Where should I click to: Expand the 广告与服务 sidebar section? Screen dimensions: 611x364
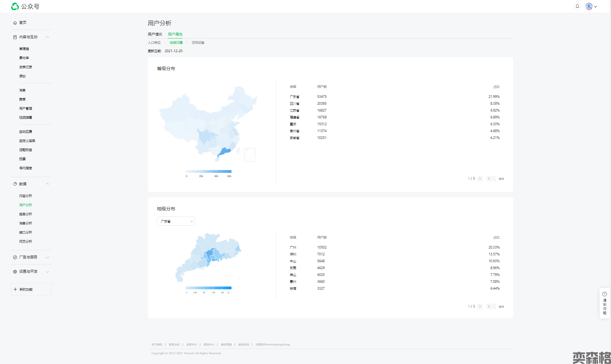click(47, 257)
